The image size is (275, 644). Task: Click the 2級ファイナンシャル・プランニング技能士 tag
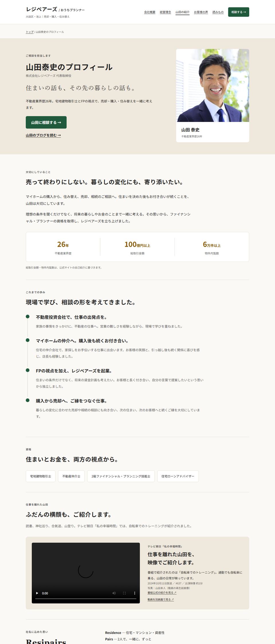tap(121, 476)
